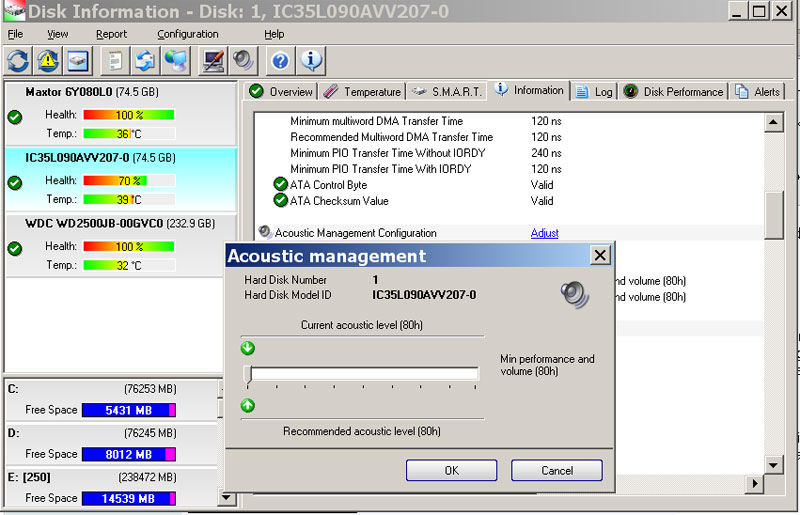
Task: Click the hard disk drive toolbar icon
Action: coord(78,60)
